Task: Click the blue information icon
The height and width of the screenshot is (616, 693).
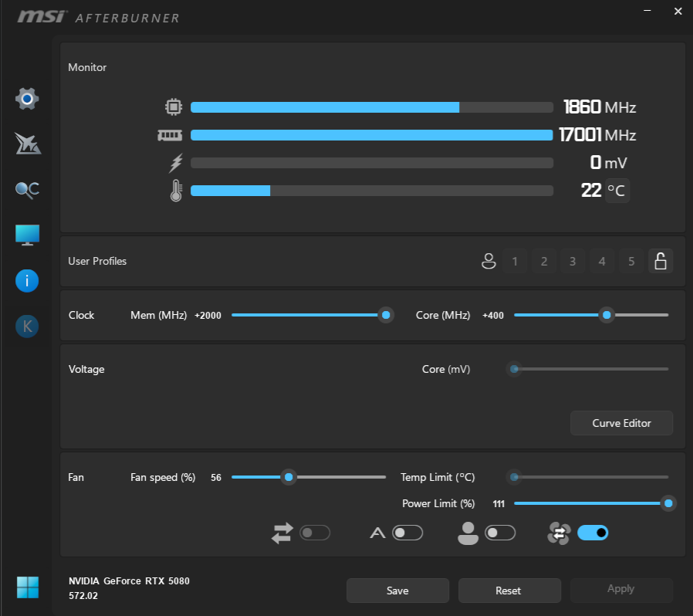Action: tap(27, 281)
